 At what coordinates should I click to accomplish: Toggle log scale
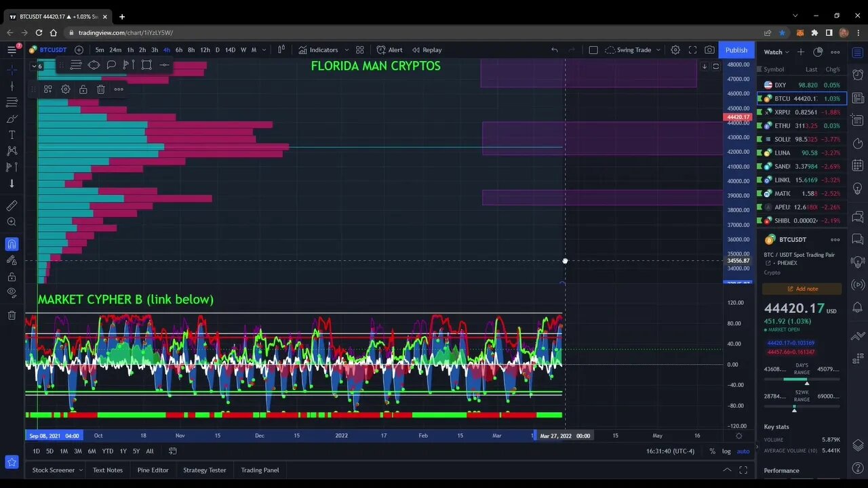pyautogui.click(x=726, y=451)
